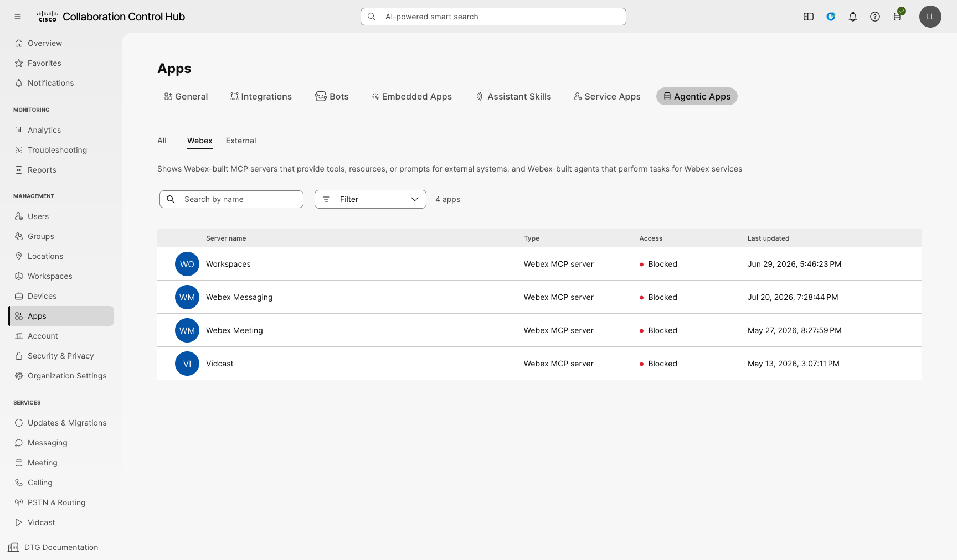Open the help question mark icon
957x560 pixels.
tap(875, 17)
